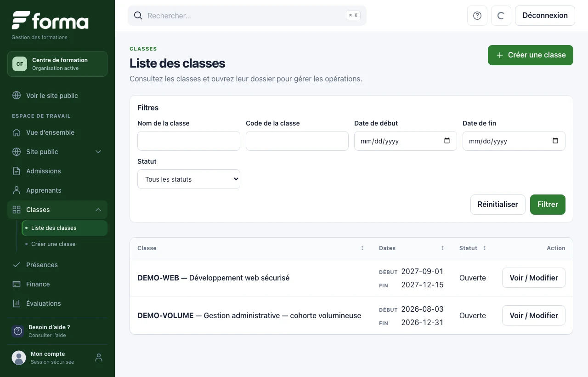Open Voir le site public link
588x377 pixels.
(x=57, y=96)
